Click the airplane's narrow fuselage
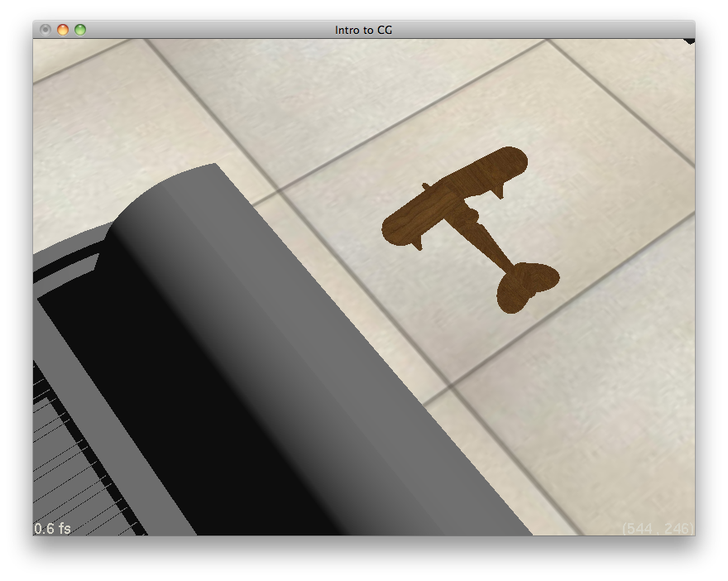 pos(491,245)
